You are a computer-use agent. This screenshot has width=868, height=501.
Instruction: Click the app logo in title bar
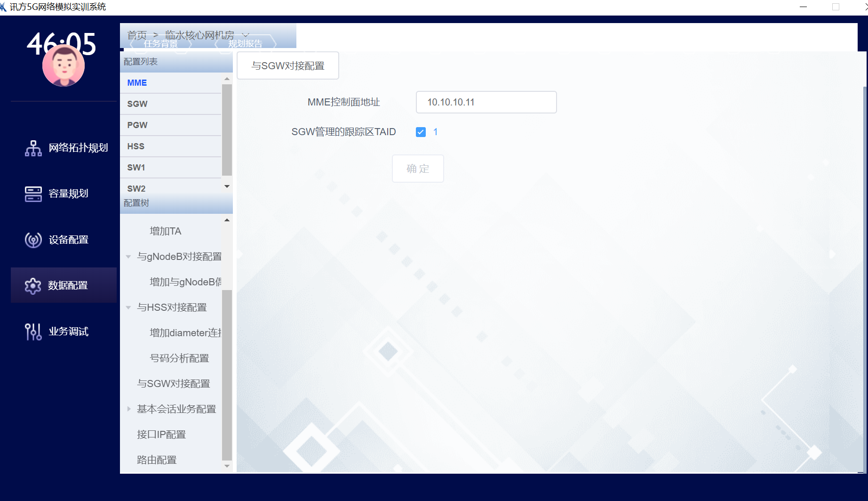(x=3, y=7)
